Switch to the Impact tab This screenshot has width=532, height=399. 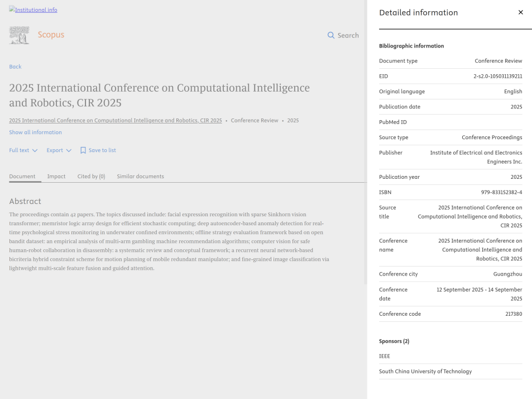coord(56,177)
